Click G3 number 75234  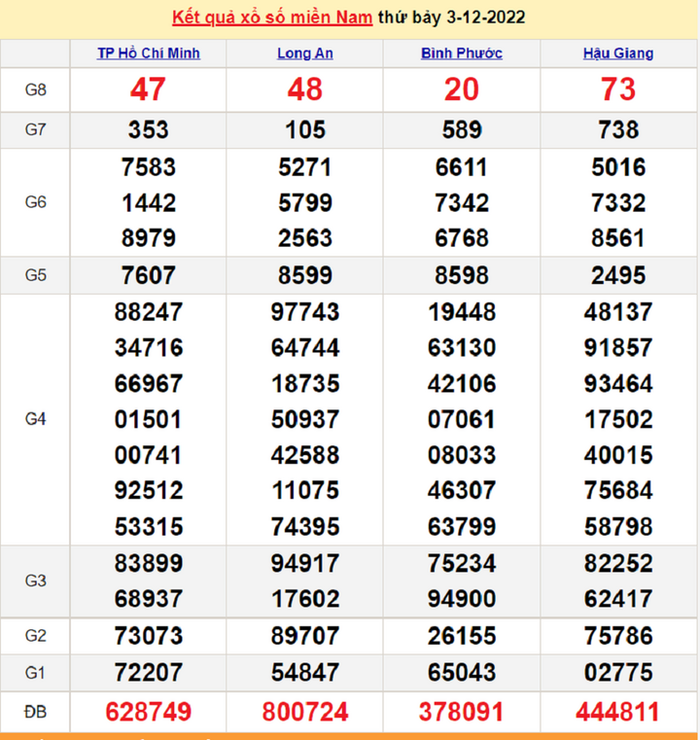(462, 563)
